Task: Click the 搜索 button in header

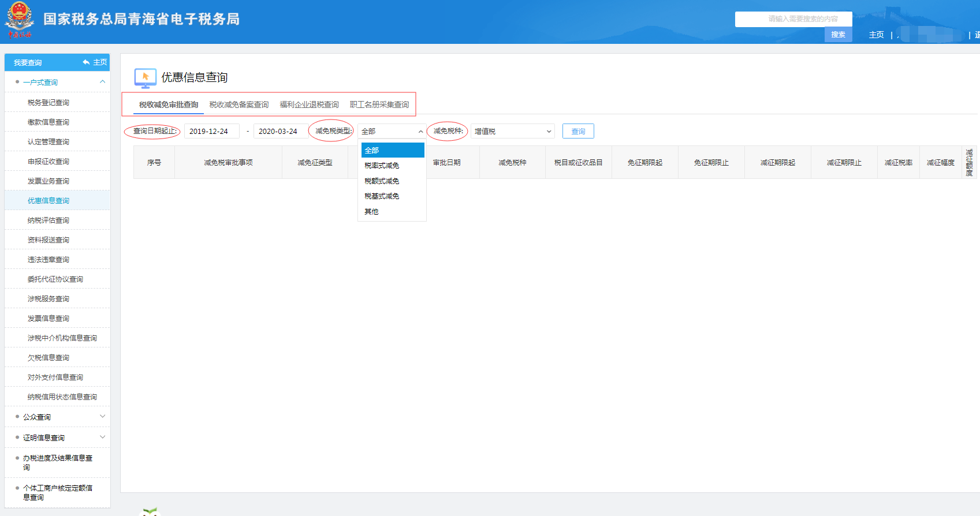Action: [838, 35]
